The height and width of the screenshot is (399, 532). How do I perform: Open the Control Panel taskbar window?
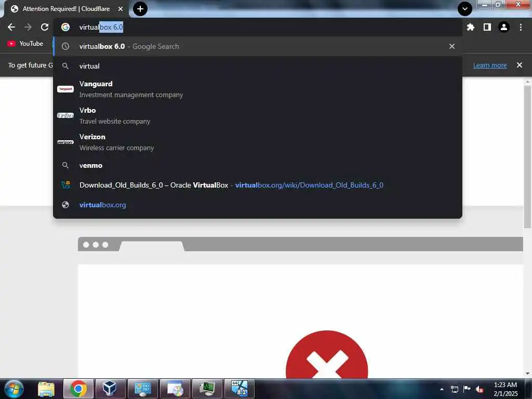[142, 389]
